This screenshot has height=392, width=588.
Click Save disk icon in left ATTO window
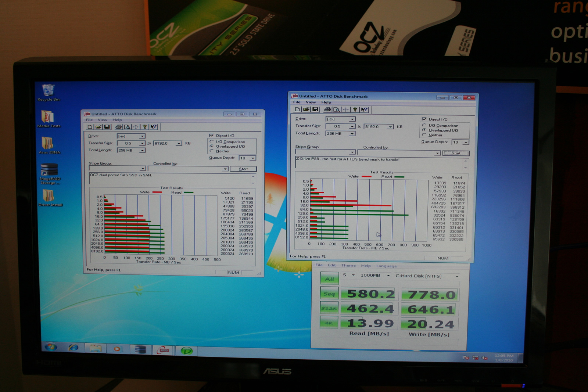click(107, 127)
